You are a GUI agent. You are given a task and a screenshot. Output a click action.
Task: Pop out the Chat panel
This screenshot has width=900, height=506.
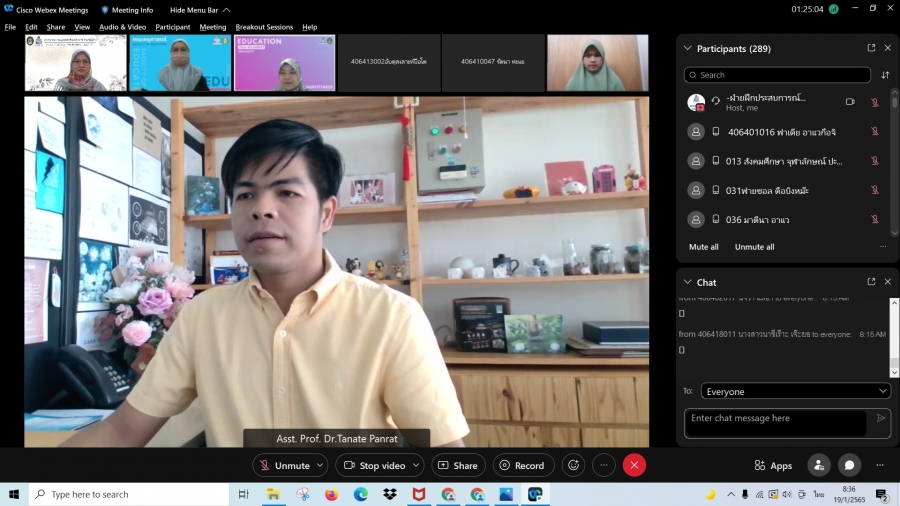point(871,282)
